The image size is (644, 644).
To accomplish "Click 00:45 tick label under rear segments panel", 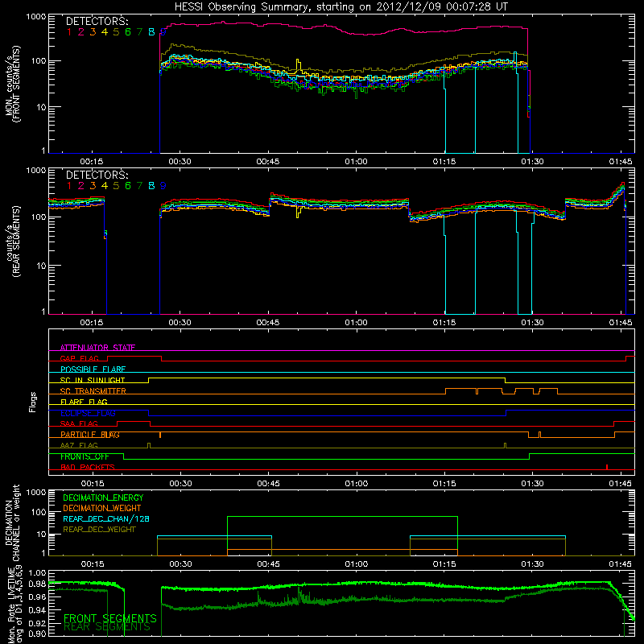I will pyautogui.click(x=268, y=323).
